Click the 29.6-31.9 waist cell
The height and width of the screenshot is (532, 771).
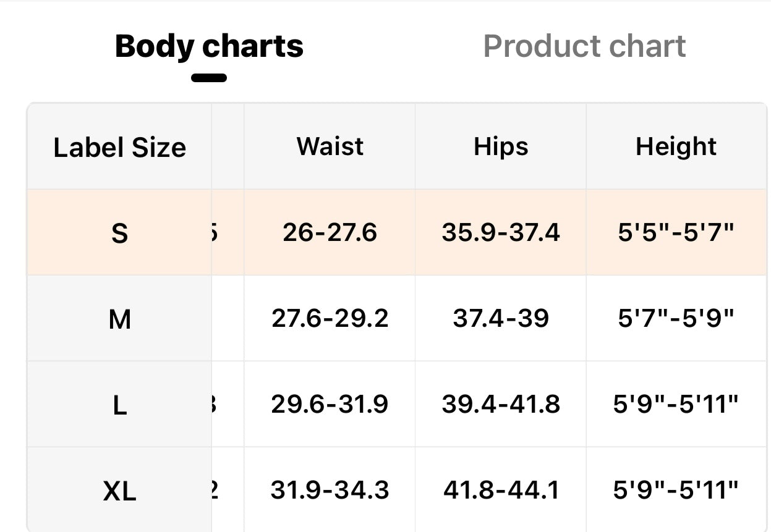point(330,404)
